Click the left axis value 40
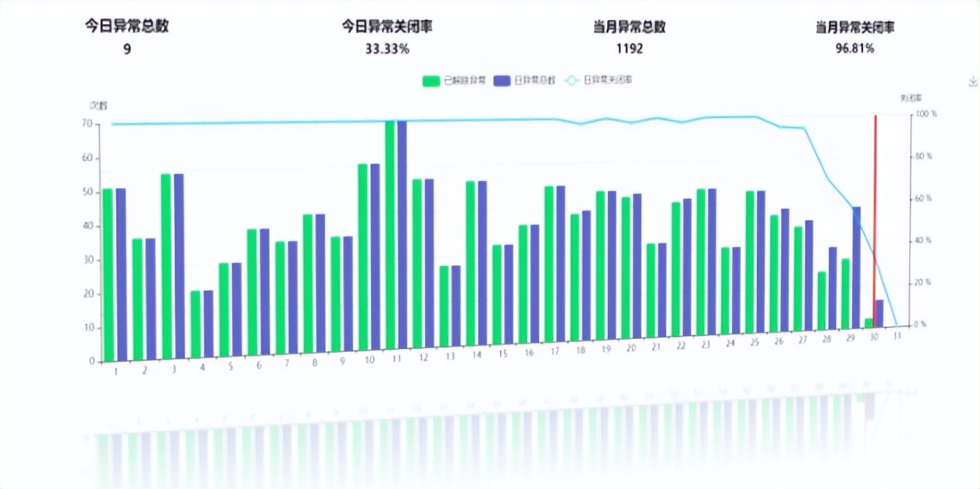 click(x=87, y=225)
